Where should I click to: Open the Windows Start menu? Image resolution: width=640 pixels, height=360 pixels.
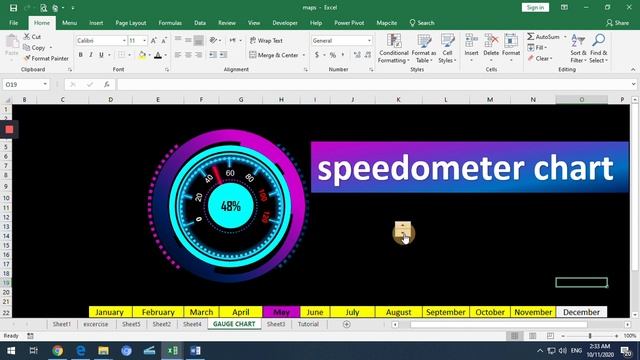pyautogui.click(x=11, y=351)
